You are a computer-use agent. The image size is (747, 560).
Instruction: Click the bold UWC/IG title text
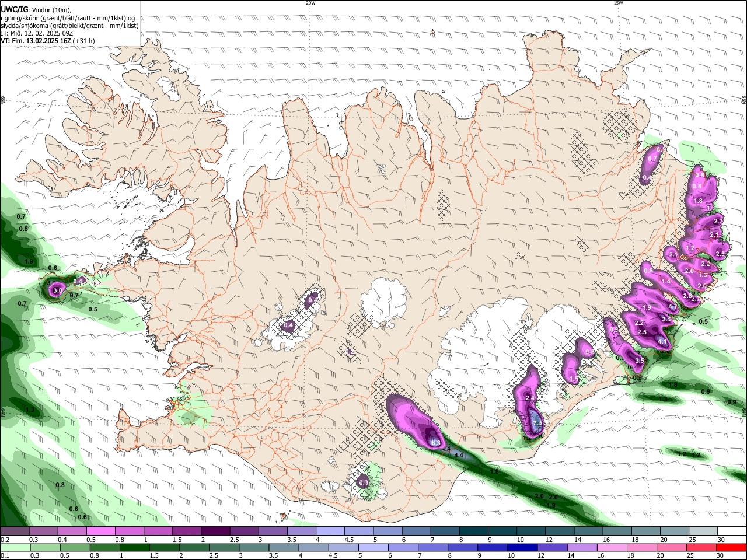point(14,9)
